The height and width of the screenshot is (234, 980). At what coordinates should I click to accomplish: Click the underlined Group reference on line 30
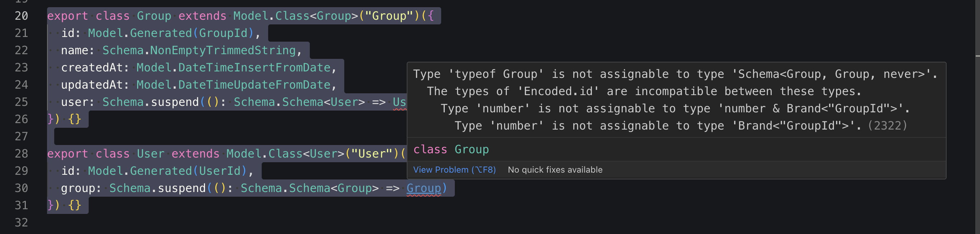(424, 188)
